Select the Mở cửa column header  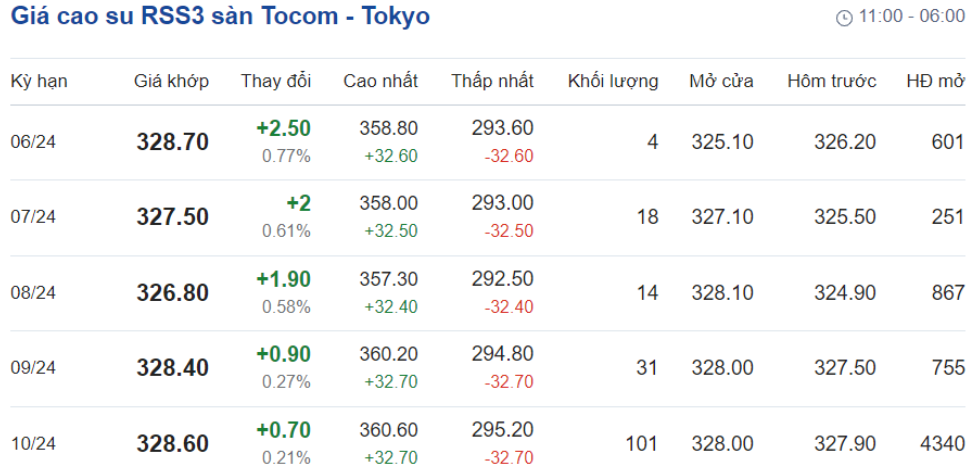pos(721,81)
